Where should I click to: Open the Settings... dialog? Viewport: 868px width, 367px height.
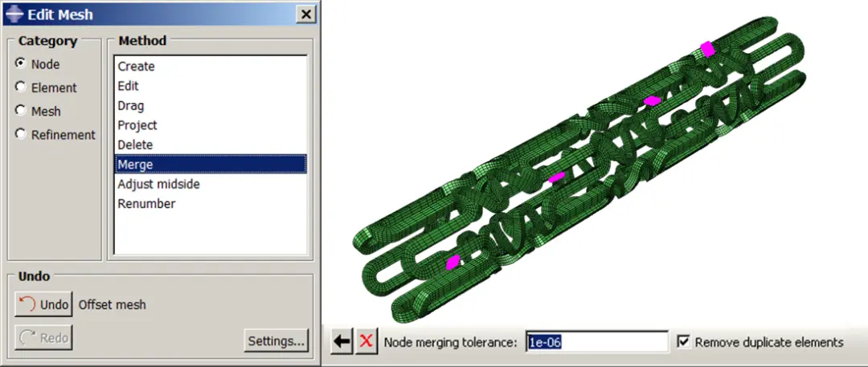point(276,340)
